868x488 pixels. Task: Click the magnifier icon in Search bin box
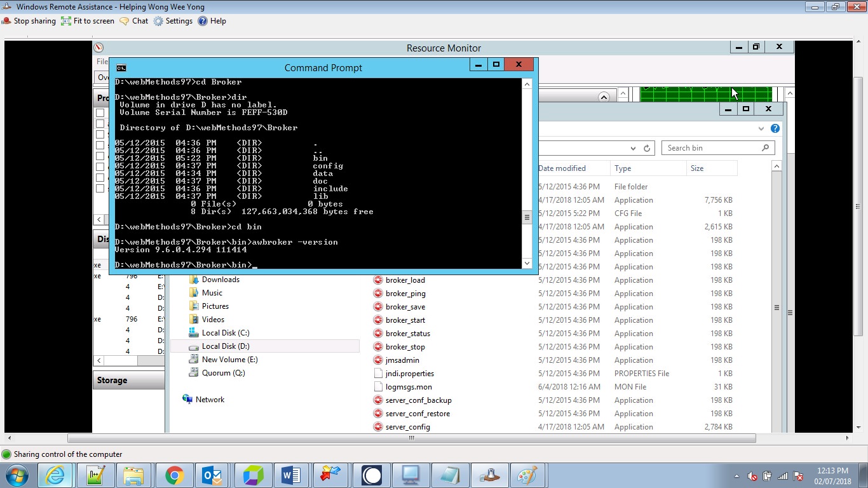[765, 148]
